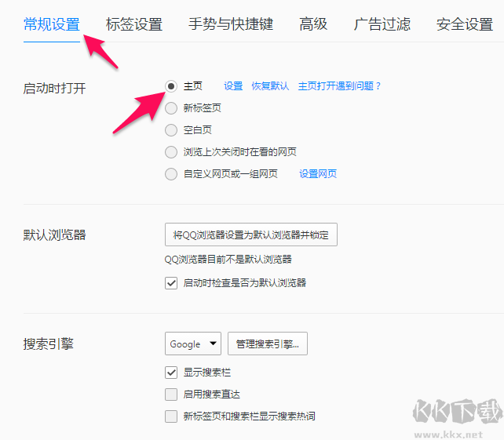Uncheck 启动时检查是否为默认浏览器 checkbox

tap(171, 283)
